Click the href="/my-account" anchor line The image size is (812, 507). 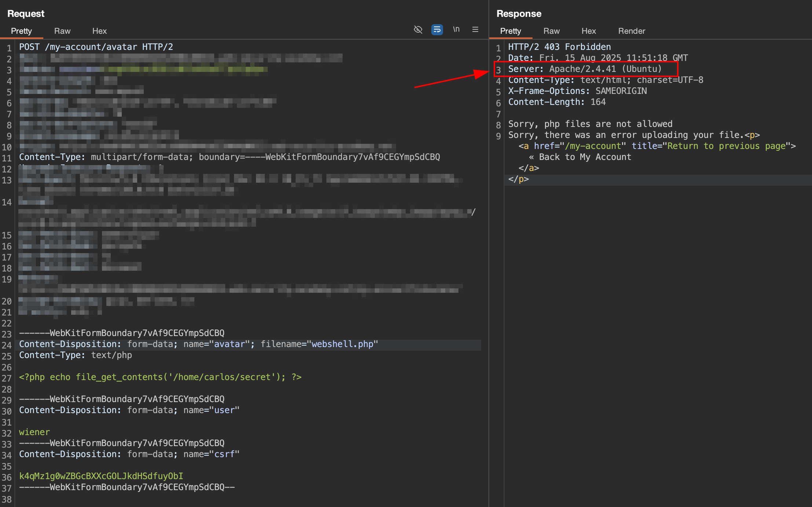(657, 146)
